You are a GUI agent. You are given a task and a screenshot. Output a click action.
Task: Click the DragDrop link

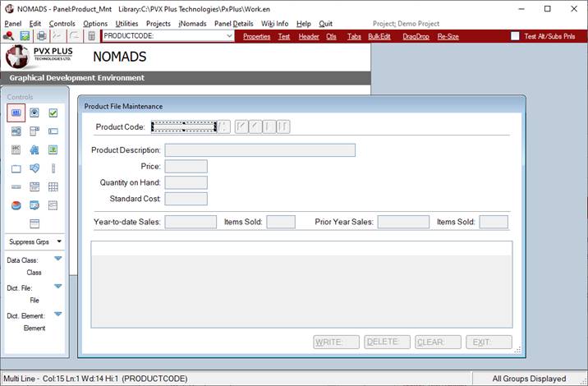point(416,36)
